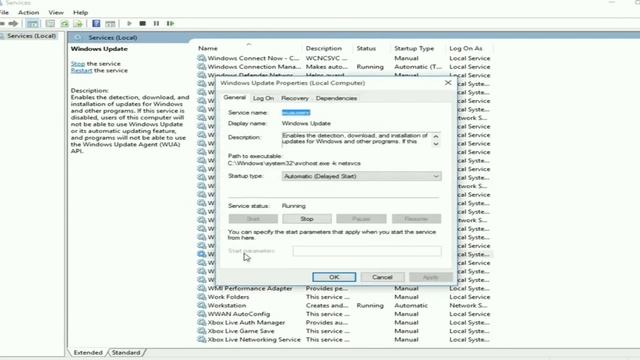Screen dimensions: 640x360
Task: Click Stop Service square toolbar icon
Action: point(142,24)
